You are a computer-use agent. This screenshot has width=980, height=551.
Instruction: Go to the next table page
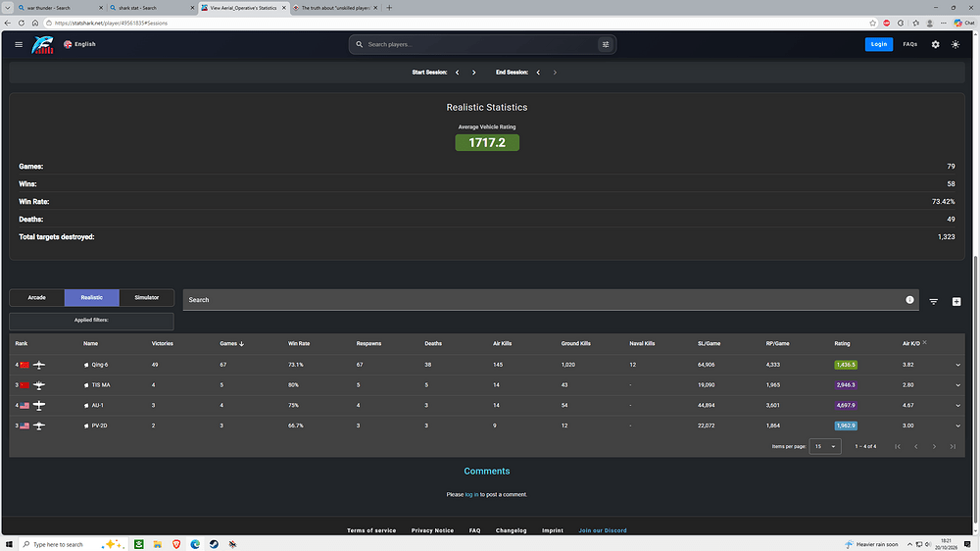[x=934, y=446]
